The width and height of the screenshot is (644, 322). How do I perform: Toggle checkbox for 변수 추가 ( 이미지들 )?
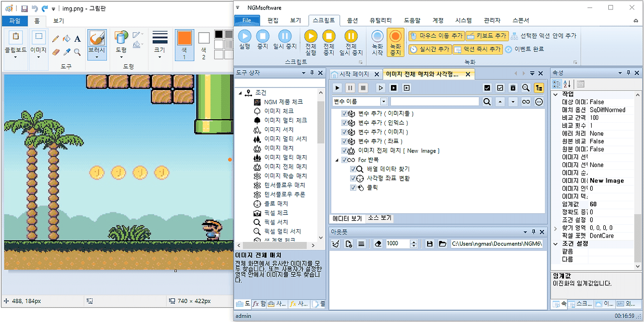(x=344, y=114)
